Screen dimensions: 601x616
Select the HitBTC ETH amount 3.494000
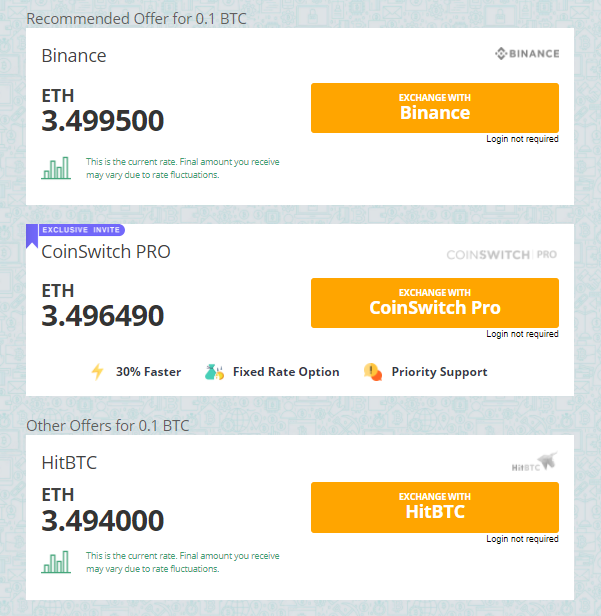(102, 520)
